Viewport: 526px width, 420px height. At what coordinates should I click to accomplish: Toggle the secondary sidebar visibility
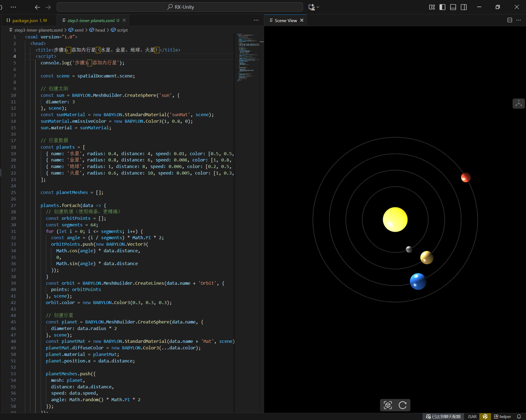pos(464,7)
